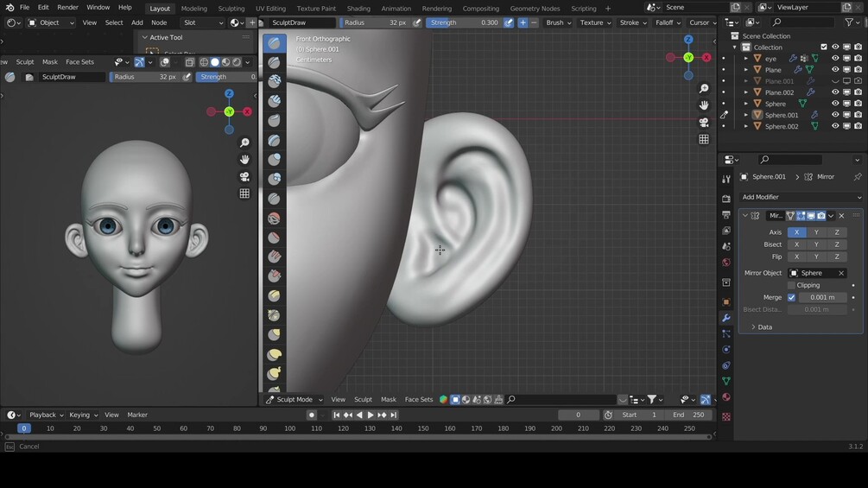Select the Smooth brush tool
The height and width of the screenshot is (488, 868).
coord(274,218)
